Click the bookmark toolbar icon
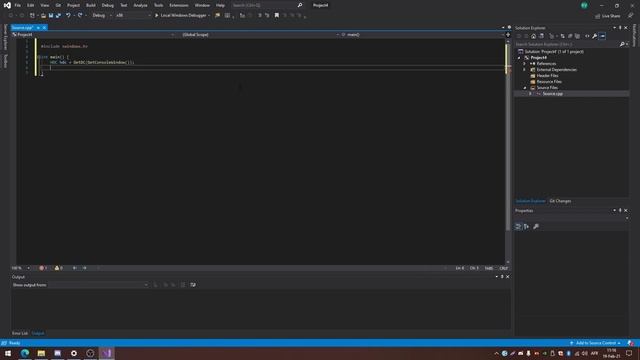640x360 pixels. pos(277,16)
